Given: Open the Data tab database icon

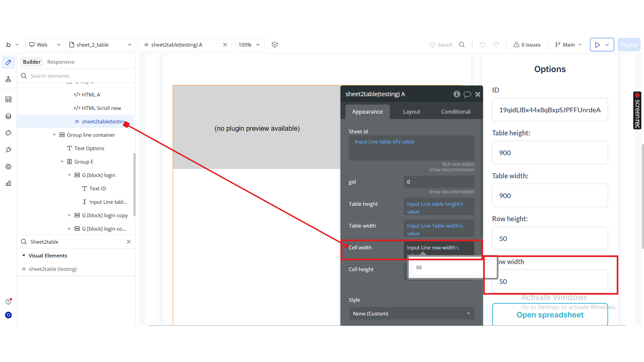Looking at the screenshot, I should [x=8, y=116].
